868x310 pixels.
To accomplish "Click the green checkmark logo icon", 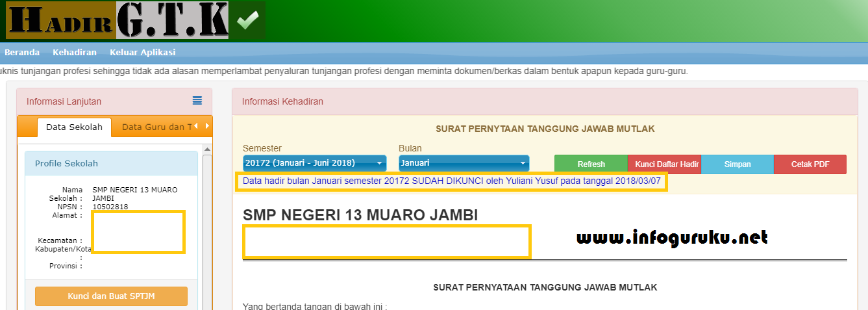I will tap(247, 20).
